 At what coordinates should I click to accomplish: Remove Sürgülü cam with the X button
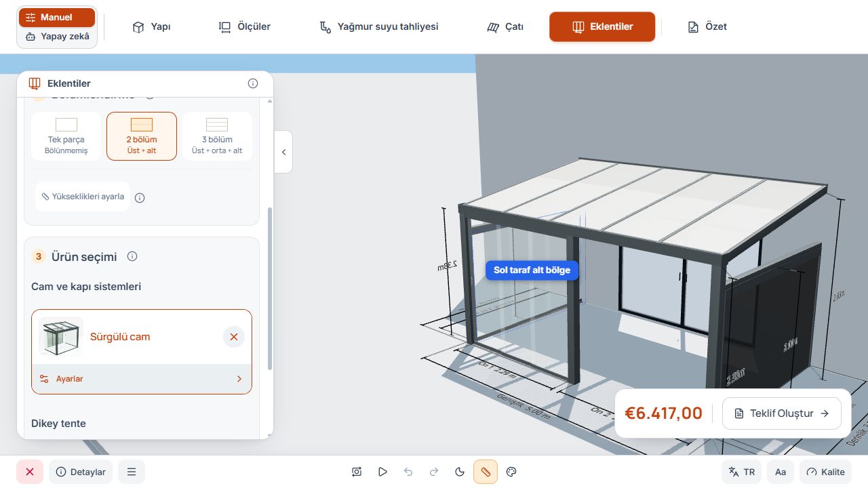234,337
